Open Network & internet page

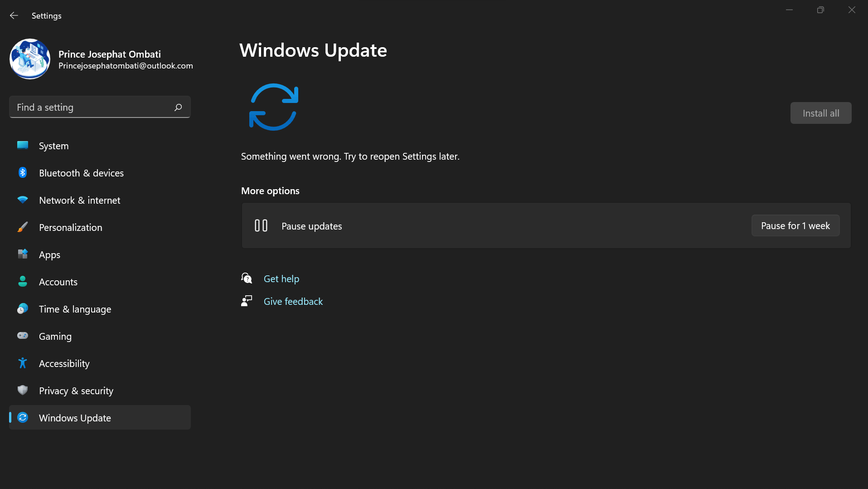point(100,200)
